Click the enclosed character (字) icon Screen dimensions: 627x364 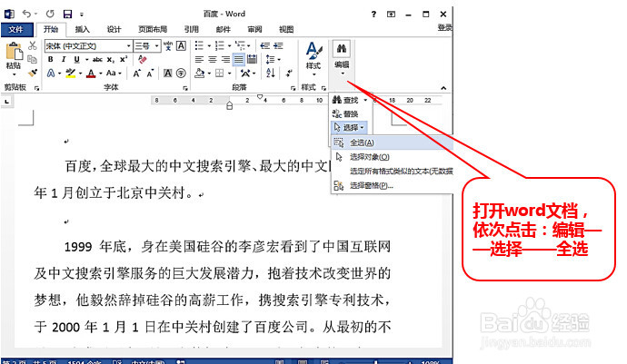click(181, 74)
